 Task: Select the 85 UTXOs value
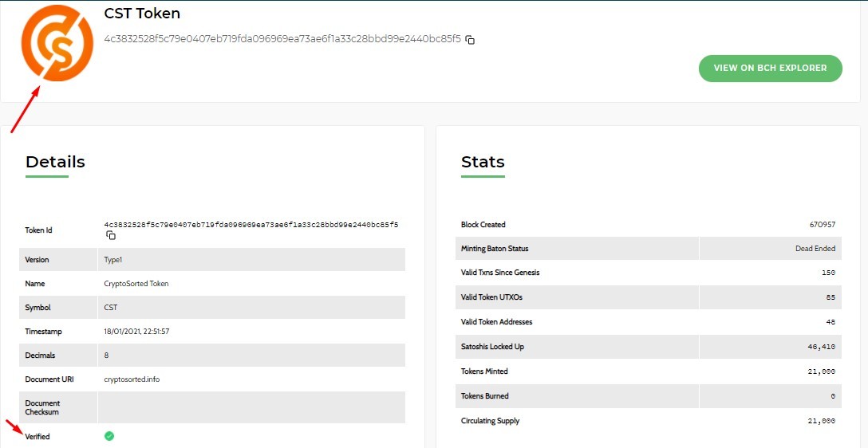tap(831, 297)
